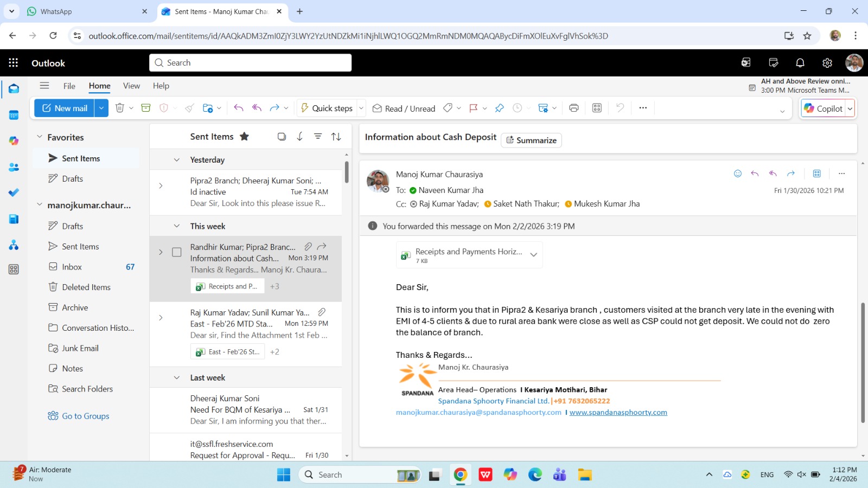Image resolution: width=868 pixels, height=488 pixels.
Task: Open the notifications bell icon
Action: [x=800, y=63]
